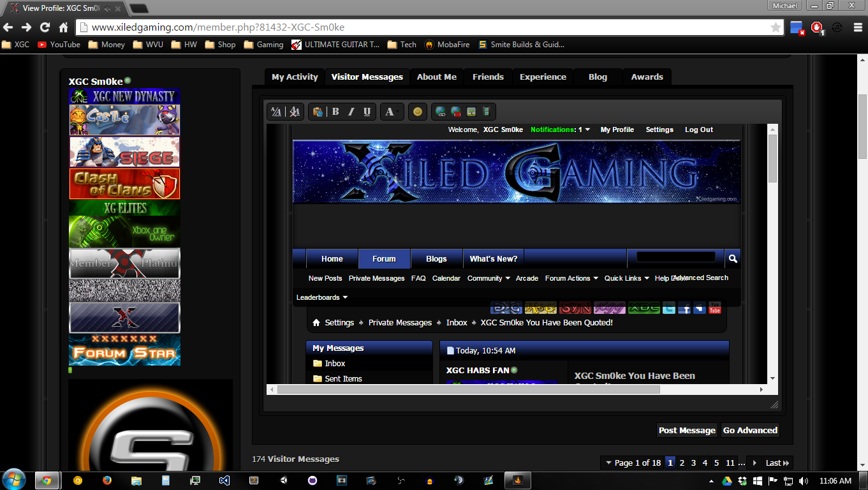Screen dimensions: 868x490
Task: Click the browser back arrow
Action: point(8,27)
